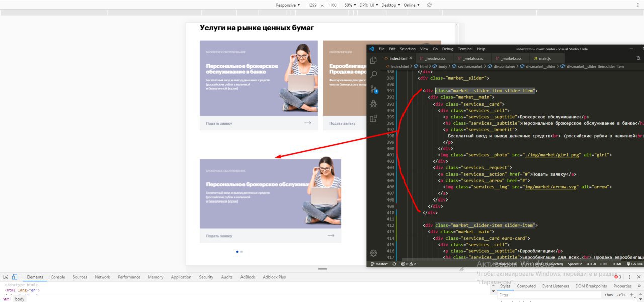Open the errors and warnings status item
The width and height of the screenshot is (644, 302).
(408, 264)
